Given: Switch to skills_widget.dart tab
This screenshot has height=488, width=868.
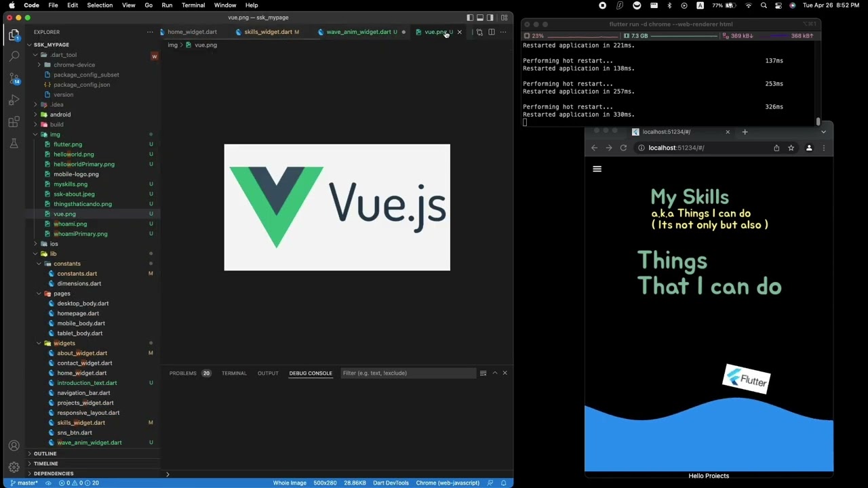Looking at the screenshot, I should coord(268,32).
